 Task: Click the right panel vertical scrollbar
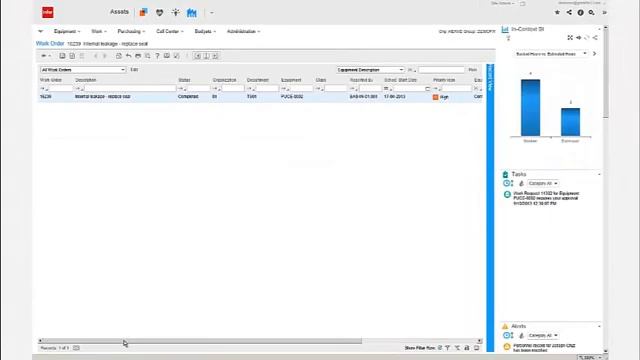pos(606,73)
